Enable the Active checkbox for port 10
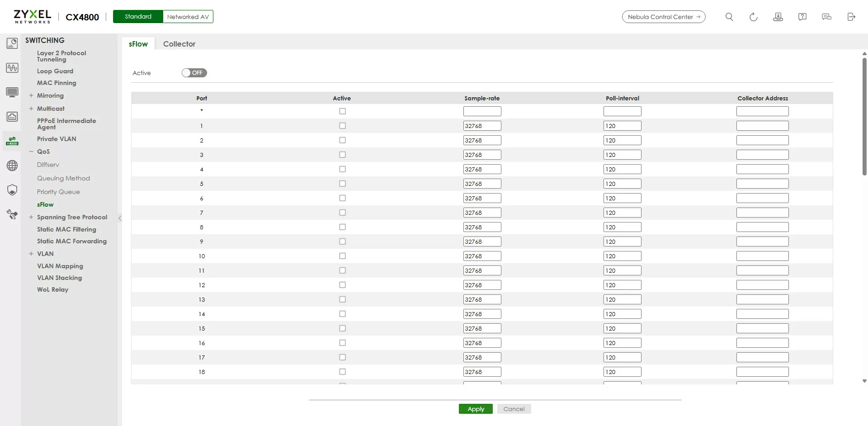 pyautogui.click(x=342, y=256)
